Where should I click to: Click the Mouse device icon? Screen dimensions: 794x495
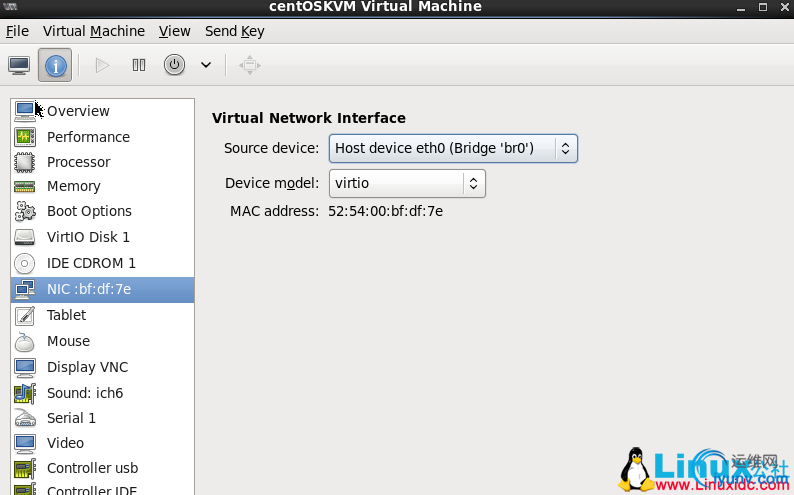tap(25, 342)
